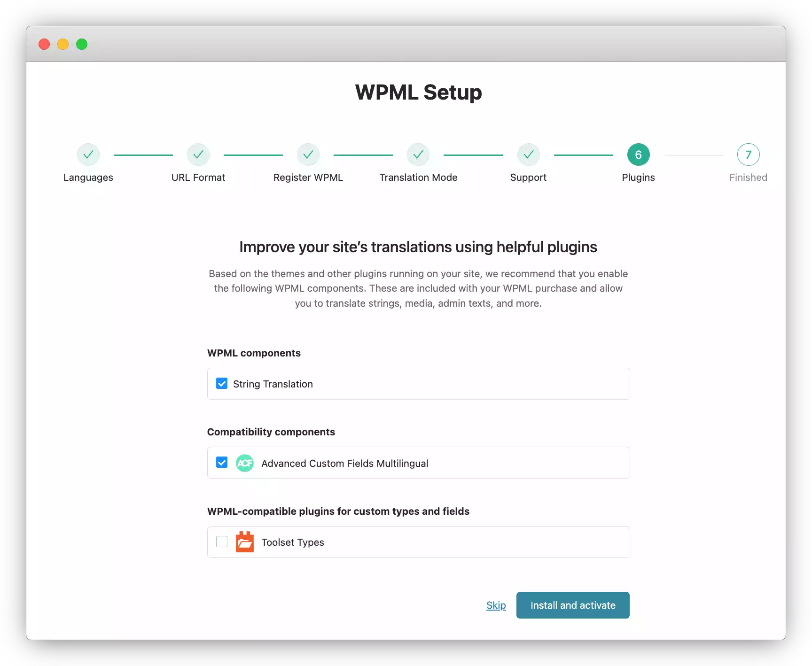Uncheck the String Translation checkbox
Screen dimensions: 812x666
coord(222,384)
